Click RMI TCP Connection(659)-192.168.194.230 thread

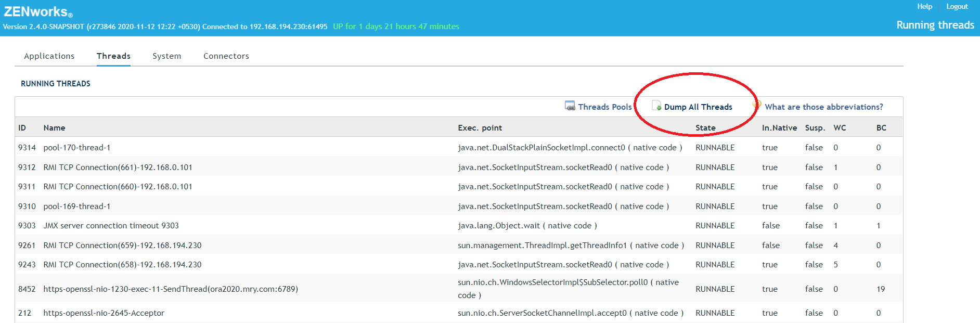click(122, 246)
